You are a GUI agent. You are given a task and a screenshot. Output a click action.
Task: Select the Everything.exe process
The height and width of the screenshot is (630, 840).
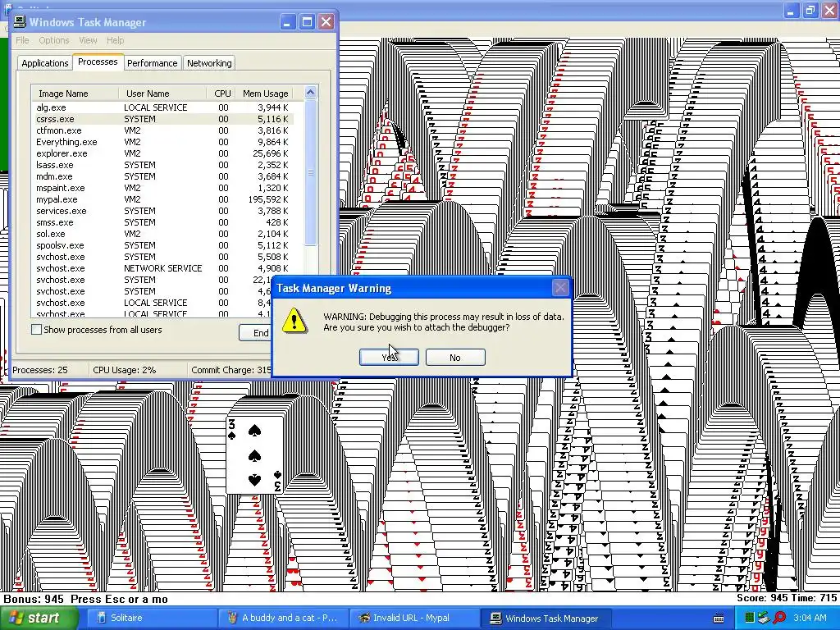(x=162, y=142)
